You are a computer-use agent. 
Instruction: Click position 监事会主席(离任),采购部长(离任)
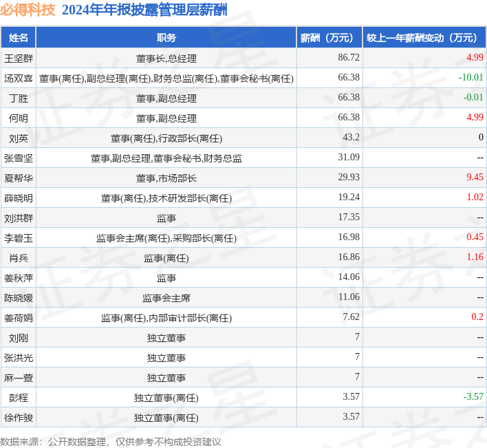coord(166,238)
